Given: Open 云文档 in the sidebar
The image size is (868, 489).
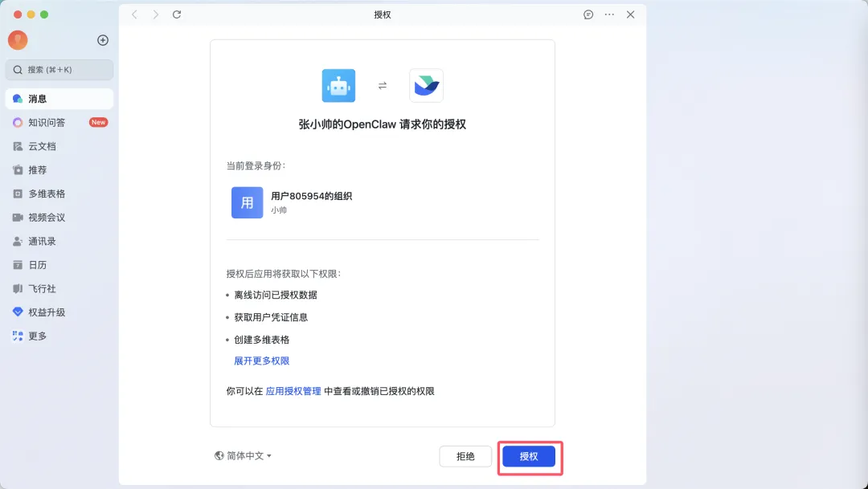Looking at the screenshot, I should coord(59,146).
